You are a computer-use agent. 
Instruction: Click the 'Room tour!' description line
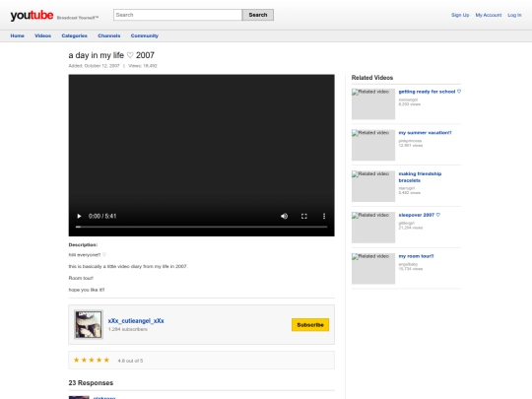81,278
